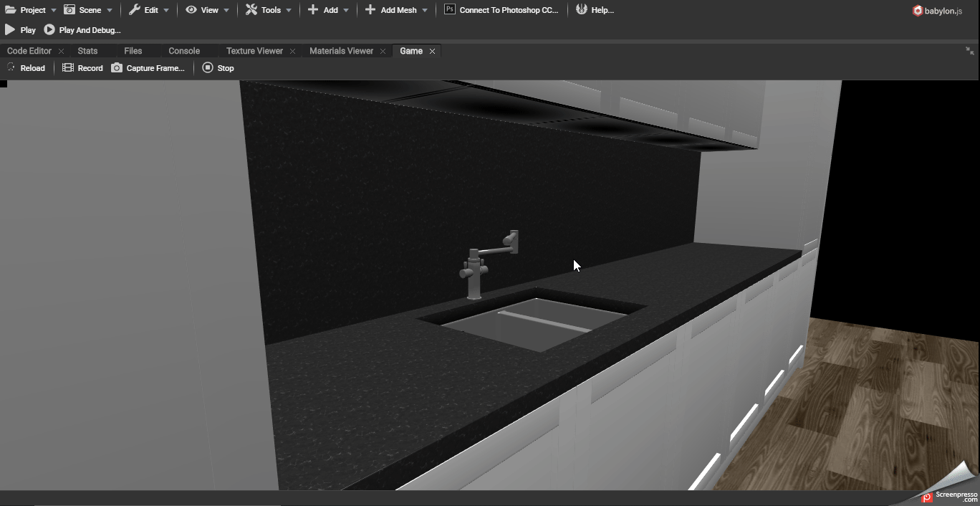This screenshot has height=506, width=980.
Task: Expand the Scene dropdown menu
Action: click(89, 10)
